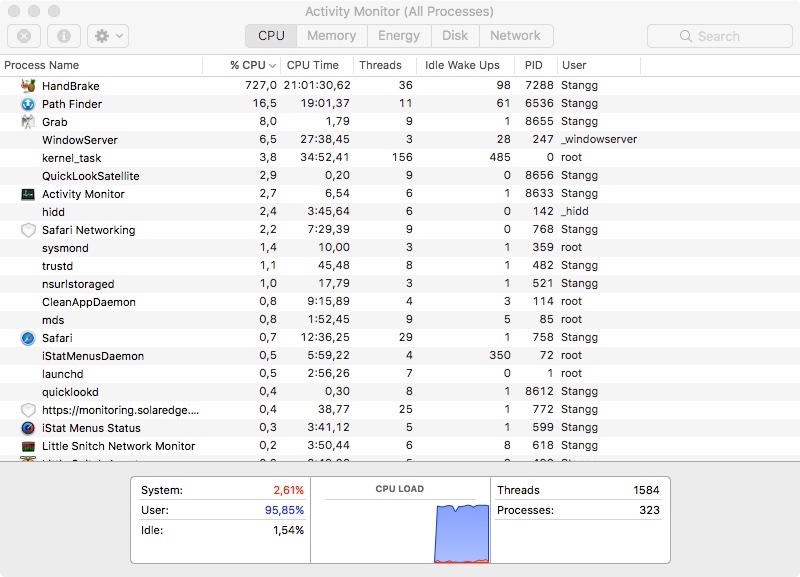
Task: Click HandBrake's 727,0 CPU value
Action: click(x=261, y=85)
